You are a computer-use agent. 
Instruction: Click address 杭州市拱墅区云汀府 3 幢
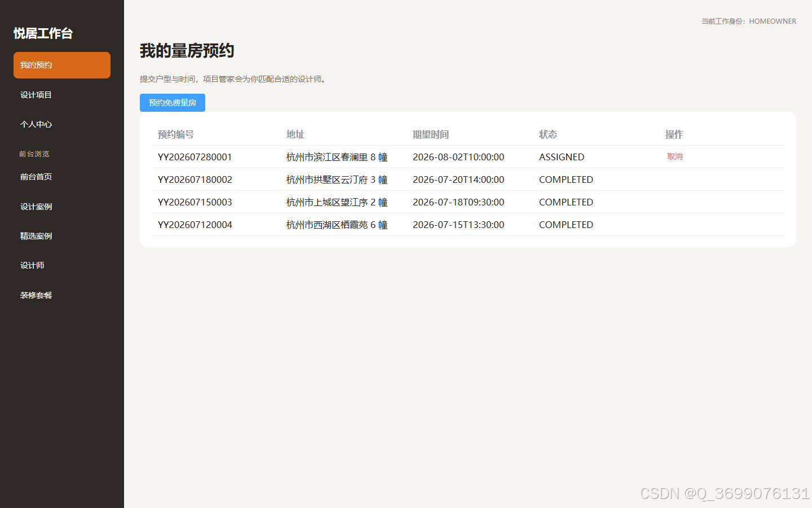tap(337, 179)
